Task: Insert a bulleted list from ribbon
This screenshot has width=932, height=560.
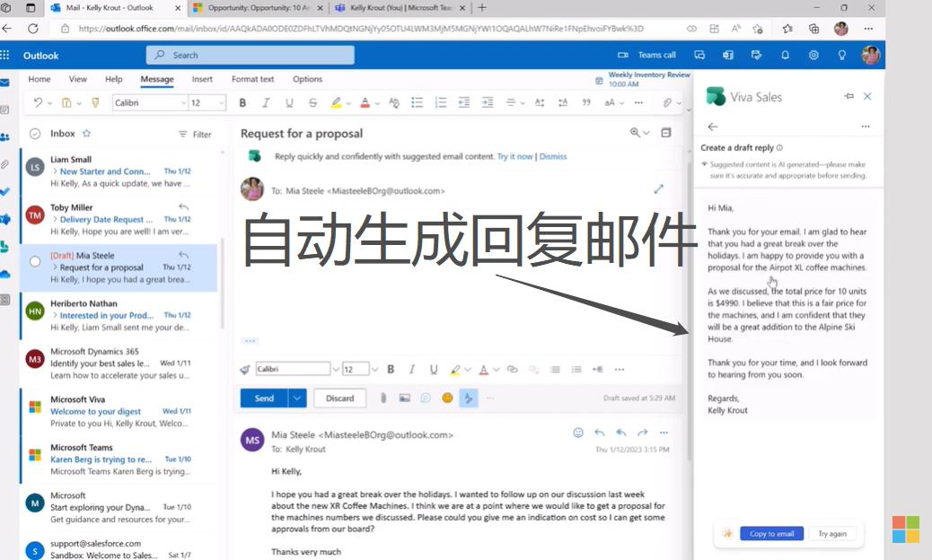Action: 418,102
